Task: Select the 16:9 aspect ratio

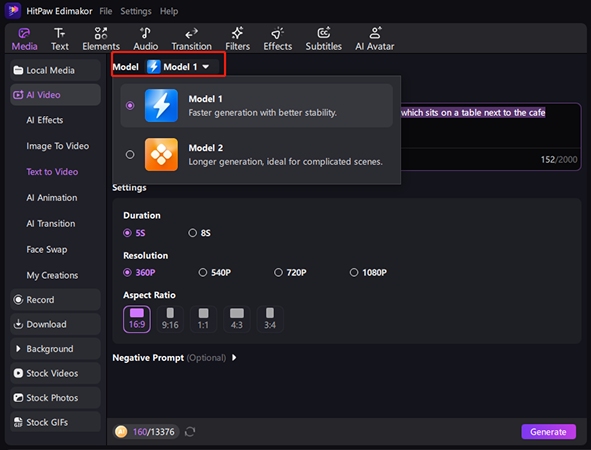Action: (137, 319)
